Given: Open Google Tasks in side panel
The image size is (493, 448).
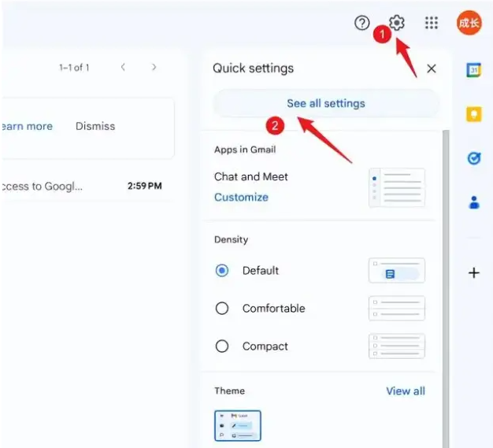Looking at the screenshot, I should click(474, 158).
